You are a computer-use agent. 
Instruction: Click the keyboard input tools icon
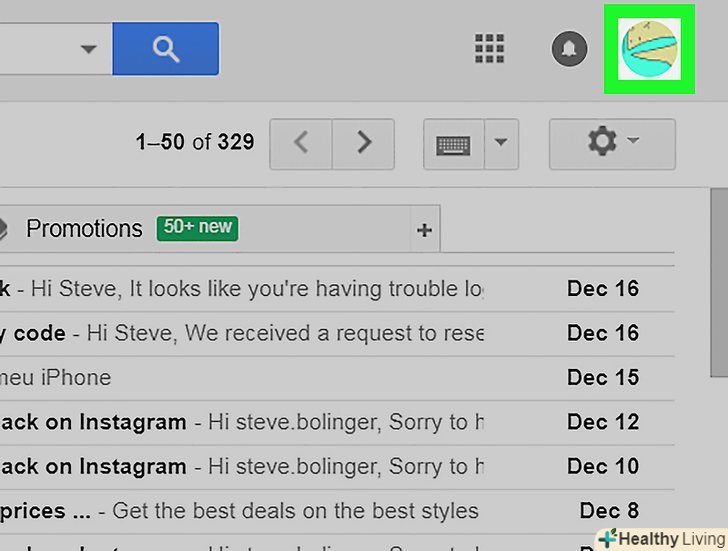tap(454, 144)
